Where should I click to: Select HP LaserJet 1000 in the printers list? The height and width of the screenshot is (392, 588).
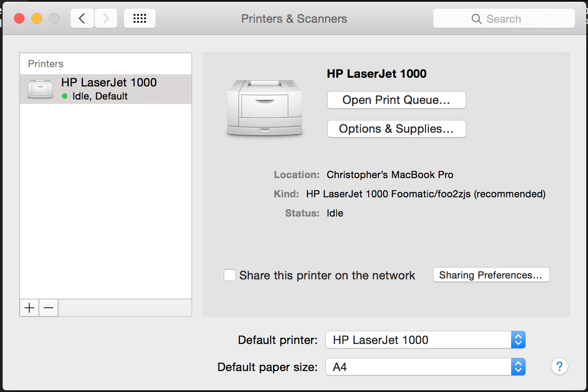(x=106, y=89)
